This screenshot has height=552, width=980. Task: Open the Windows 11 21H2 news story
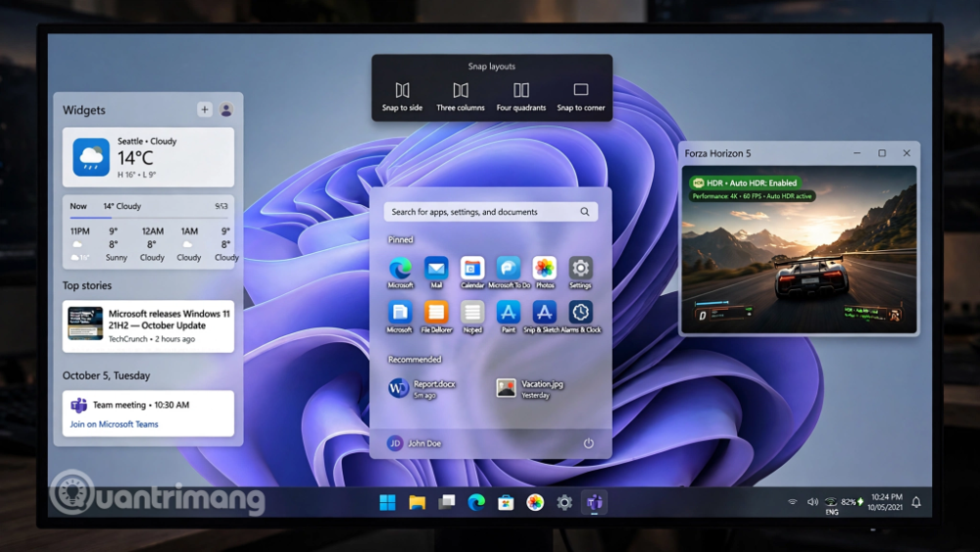click(148, 326)
